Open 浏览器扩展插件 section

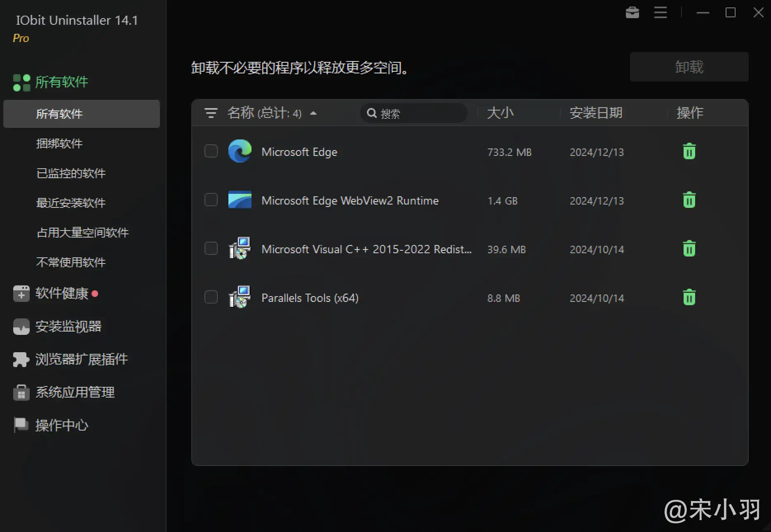[82, 359]
